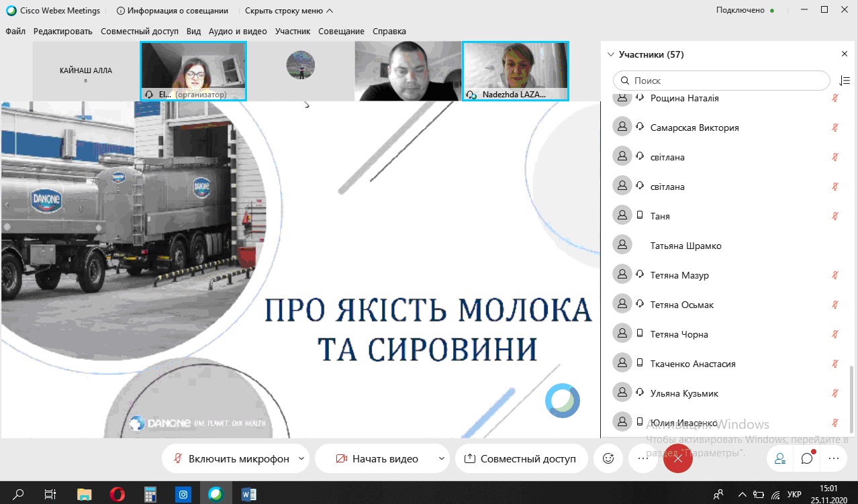Click the phone device icon beside Ткаченко Анастасия
The image size is (858, 504).
640,364
